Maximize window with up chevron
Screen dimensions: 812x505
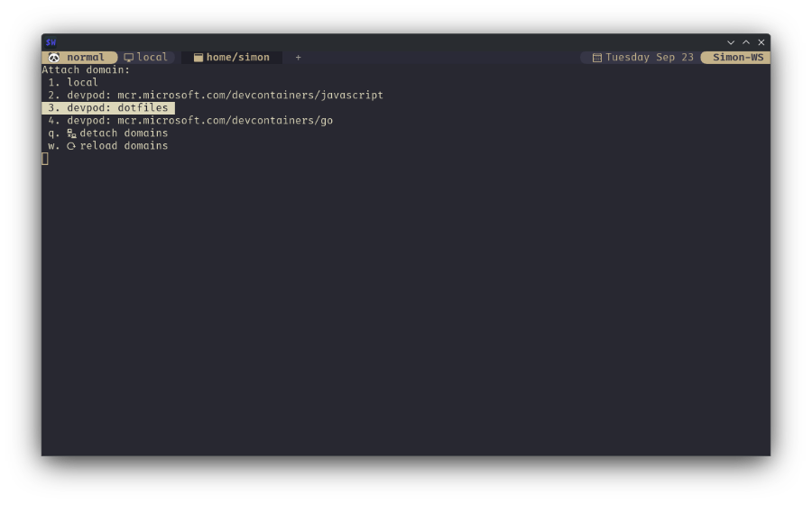[x=746, y=42]
